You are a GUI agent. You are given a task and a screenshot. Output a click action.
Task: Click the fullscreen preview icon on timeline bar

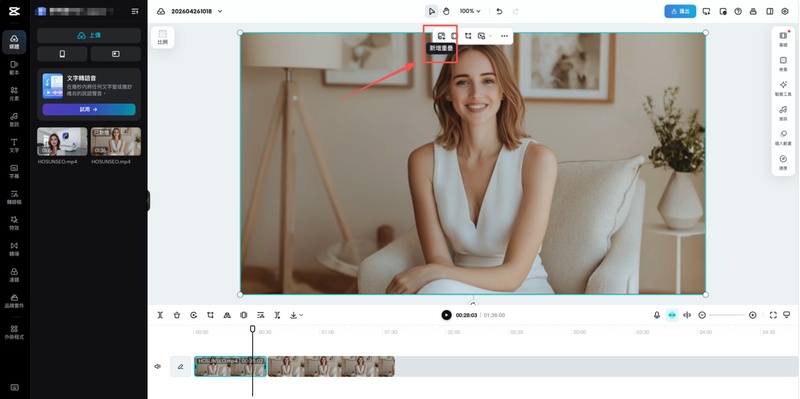(x=773, y=315)
